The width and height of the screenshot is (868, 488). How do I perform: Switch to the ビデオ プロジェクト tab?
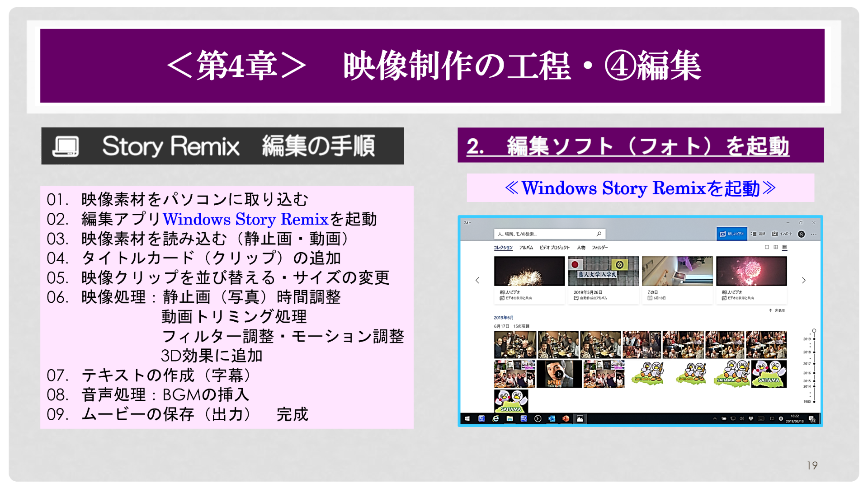point(554,248)
